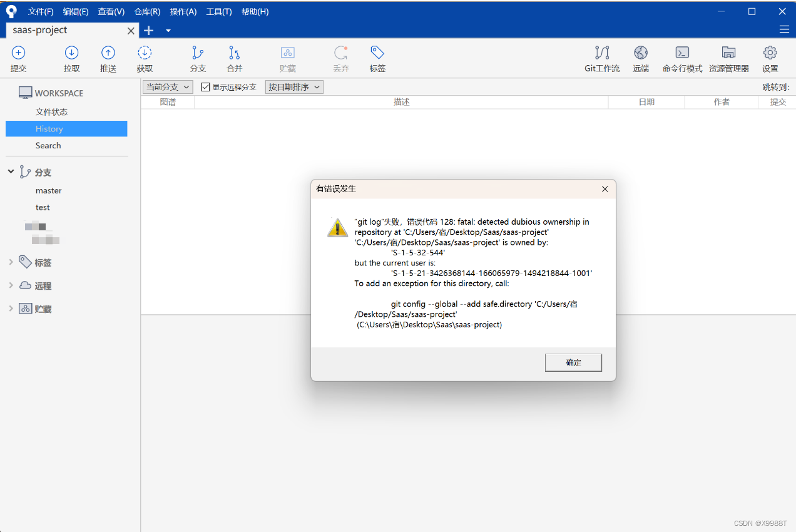Toggle the 显示远程分支 checkbox

click(x=205, y=86)
